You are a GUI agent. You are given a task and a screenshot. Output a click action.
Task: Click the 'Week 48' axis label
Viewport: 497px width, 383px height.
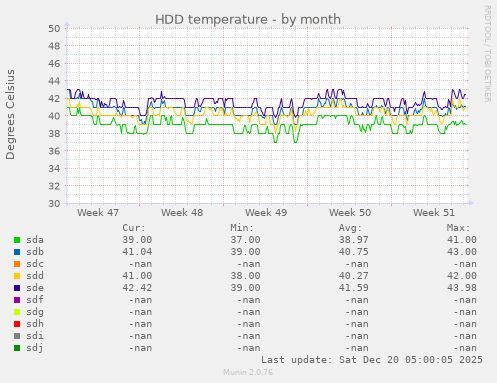click(x=182, y=213)
